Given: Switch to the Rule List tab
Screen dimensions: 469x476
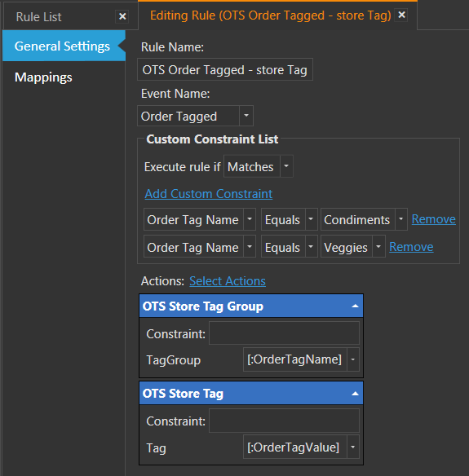Looking at the screenshot, I should 38,16.
